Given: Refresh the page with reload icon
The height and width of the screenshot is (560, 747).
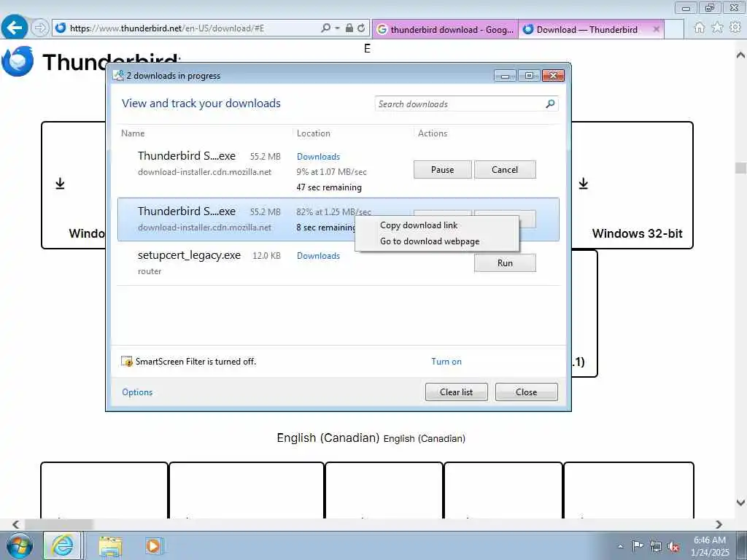Looking at the screenshot, I should (x=361, y=28).
